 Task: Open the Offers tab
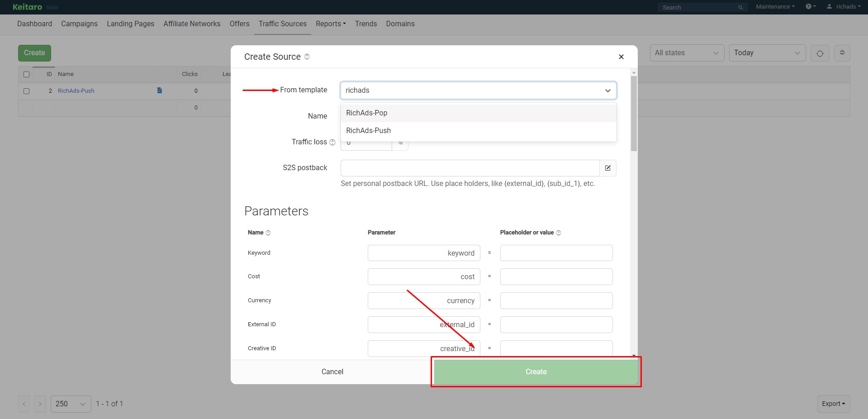tap(239, 24)
